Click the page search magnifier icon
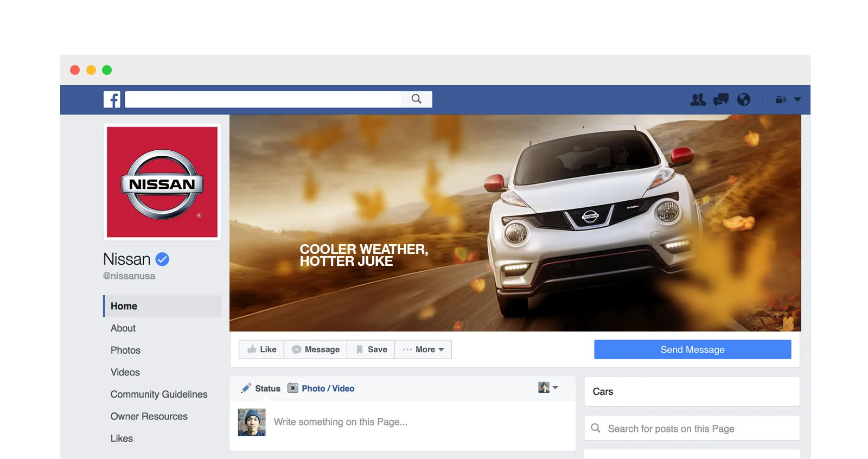Viewport: 868px width, 459px height. (x=596, y=428)
